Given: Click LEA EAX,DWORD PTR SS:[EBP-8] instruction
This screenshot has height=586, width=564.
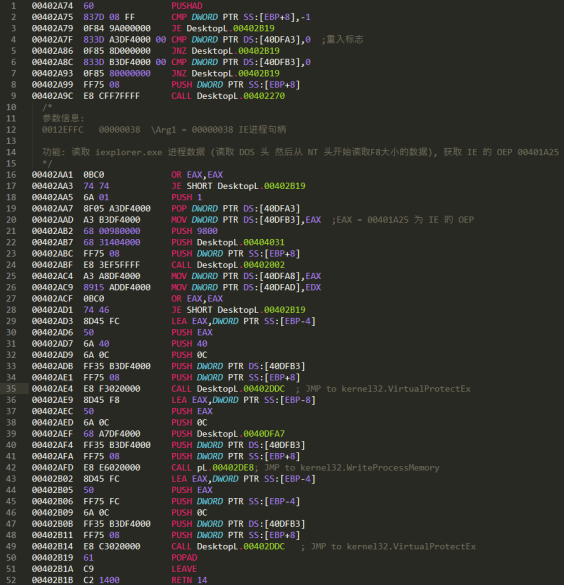Looking at the screenshot, I should tap(243, 400).
